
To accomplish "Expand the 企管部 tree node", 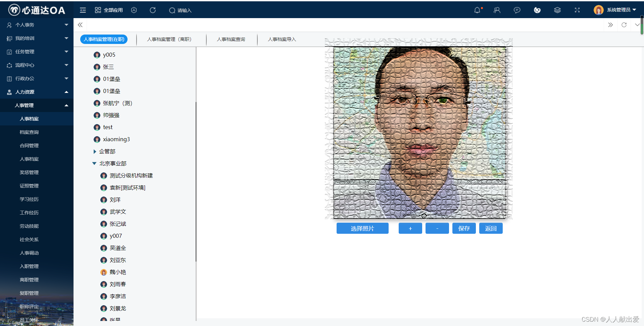I will (95, 152).
